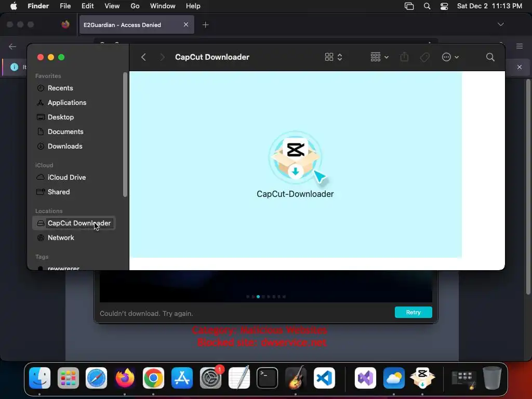The width and height of the screenshot is (532, 399).
Task: Open Launchpad from the Dock
Action: pyautogui.click(x=68, y=378)
